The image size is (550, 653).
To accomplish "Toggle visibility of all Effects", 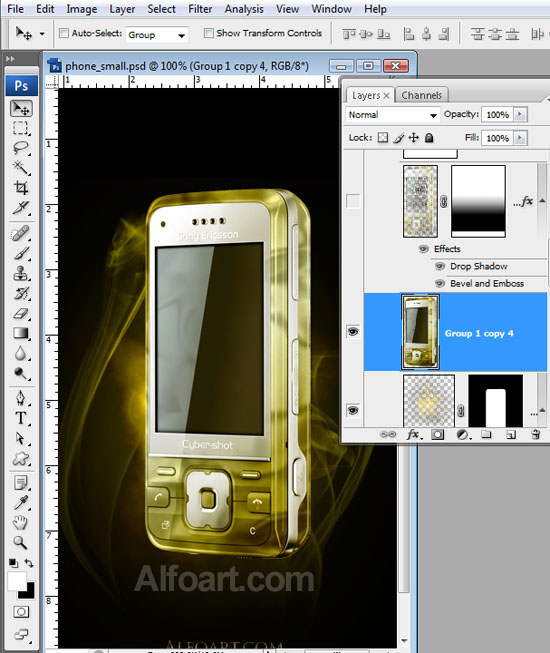I will [423, 249].
